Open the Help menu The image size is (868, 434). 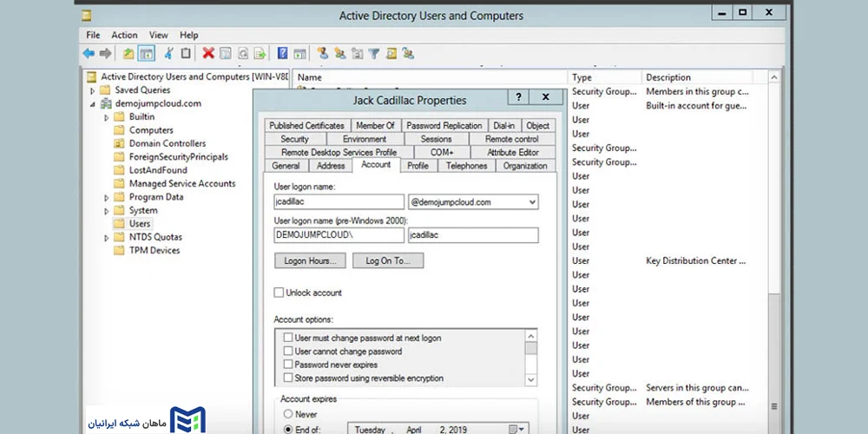(188, 35)
